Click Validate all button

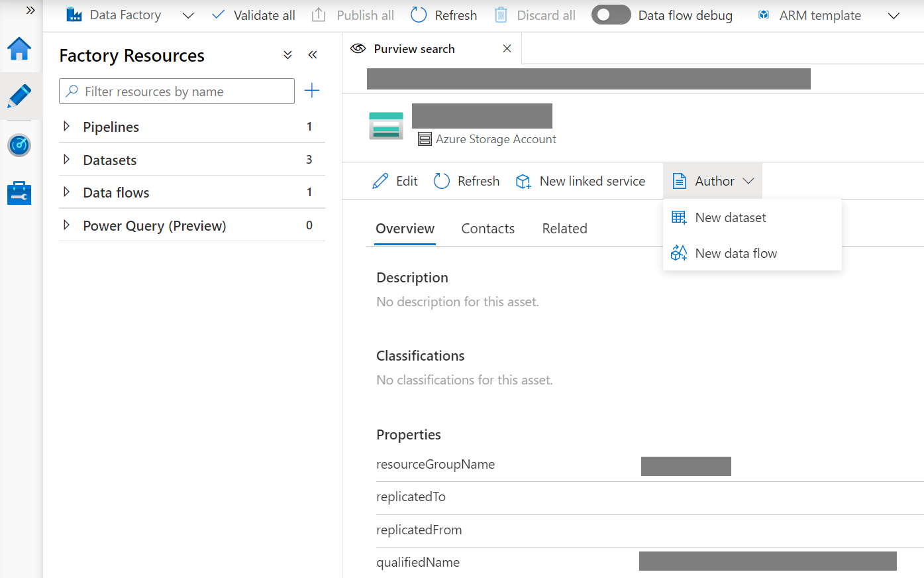click(x=254, y=15)
